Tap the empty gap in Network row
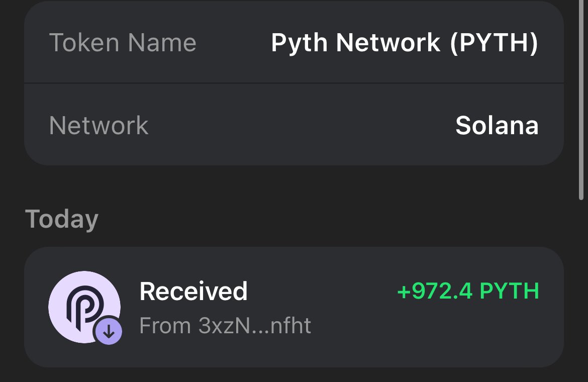The height and width of the screenshot is (382, 588). pyautogui.click(x=302, y=125)
